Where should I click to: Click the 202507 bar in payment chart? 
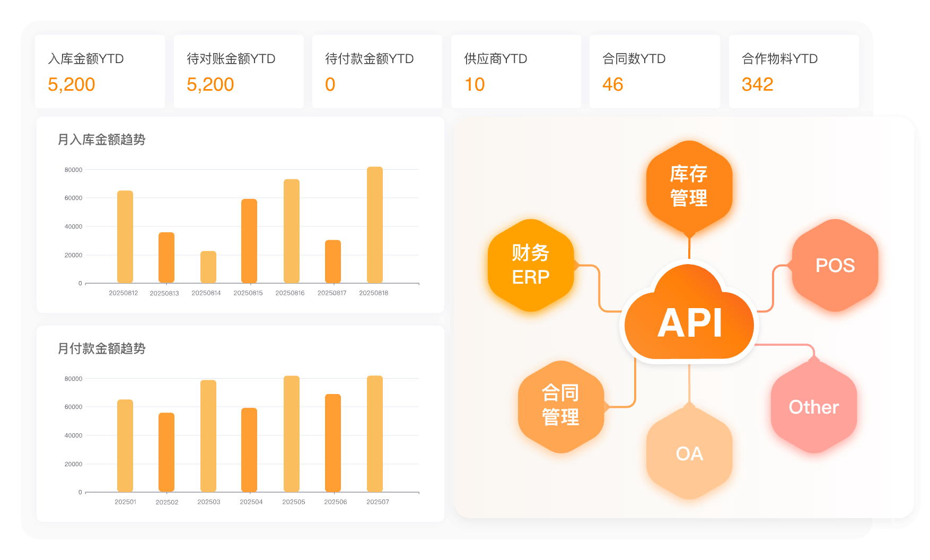click(x=374, y=434)
